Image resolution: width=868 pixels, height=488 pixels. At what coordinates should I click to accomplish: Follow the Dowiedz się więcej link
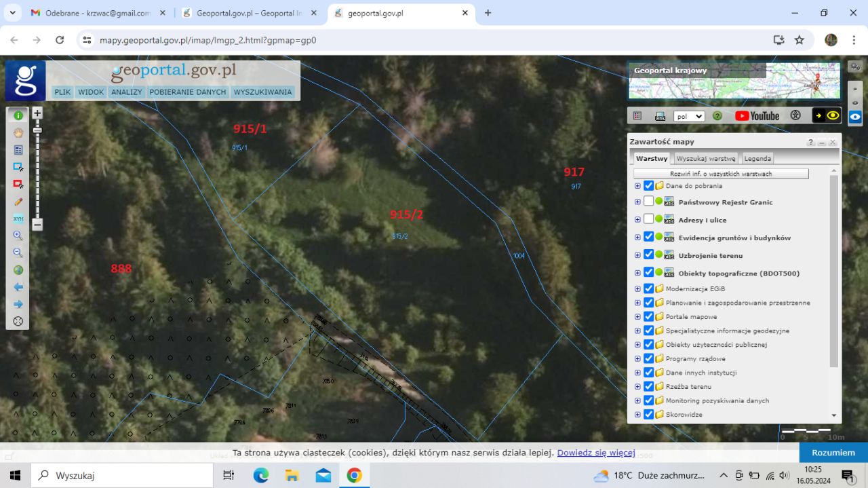596,453
